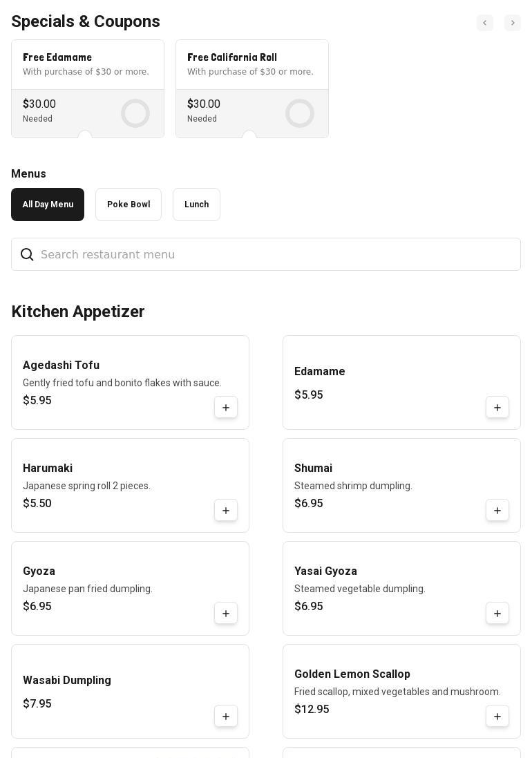Go to previous specials and coupons
This screenshot has width=532, height=758.
click(x=485, y=23)
